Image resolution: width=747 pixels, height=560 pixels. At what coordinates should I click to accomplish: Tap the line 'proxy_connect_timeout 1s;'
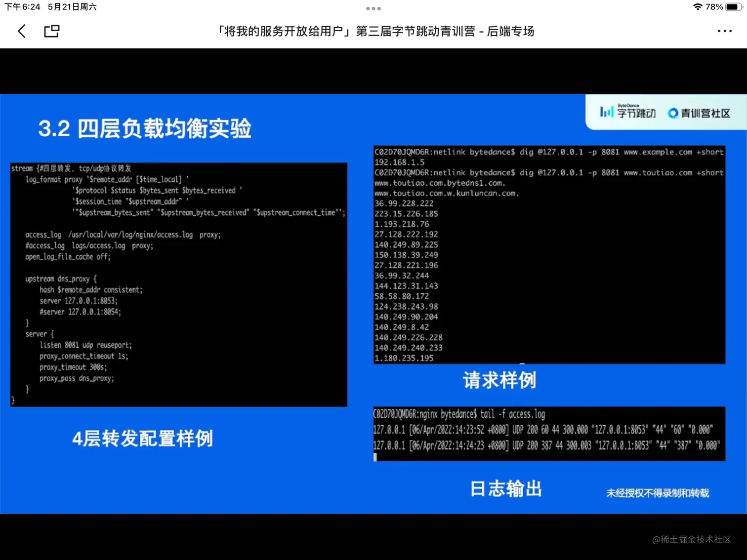click(x=83, y=356)
